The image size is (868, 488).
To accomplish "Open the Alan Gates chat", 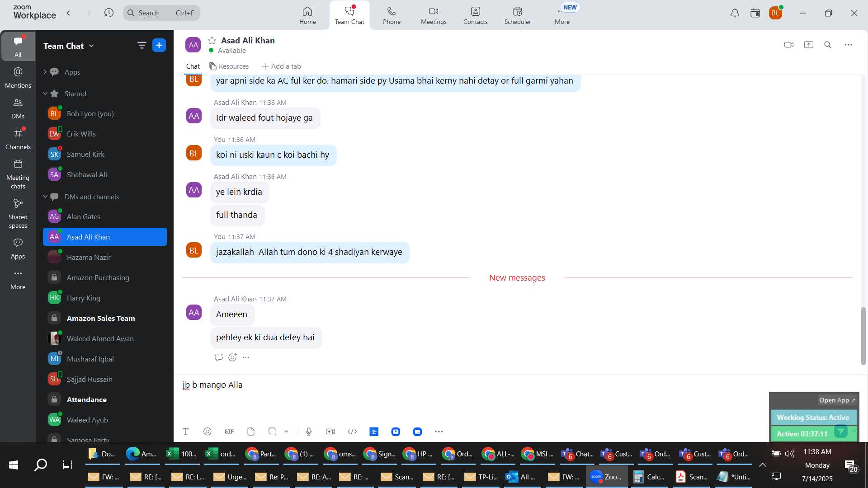I will pos(105,217).
